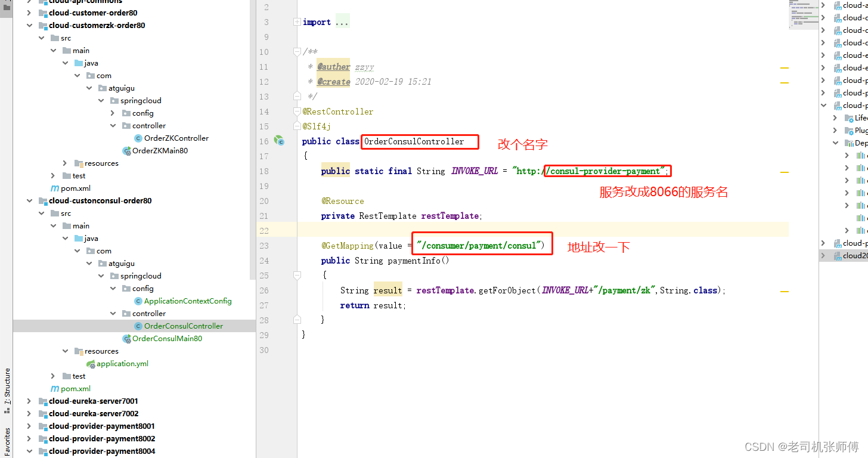The height and width of the screenshot is (458, 868).
Task: Open OrderZKMain80 in the project tree
Action: [160, 151]
